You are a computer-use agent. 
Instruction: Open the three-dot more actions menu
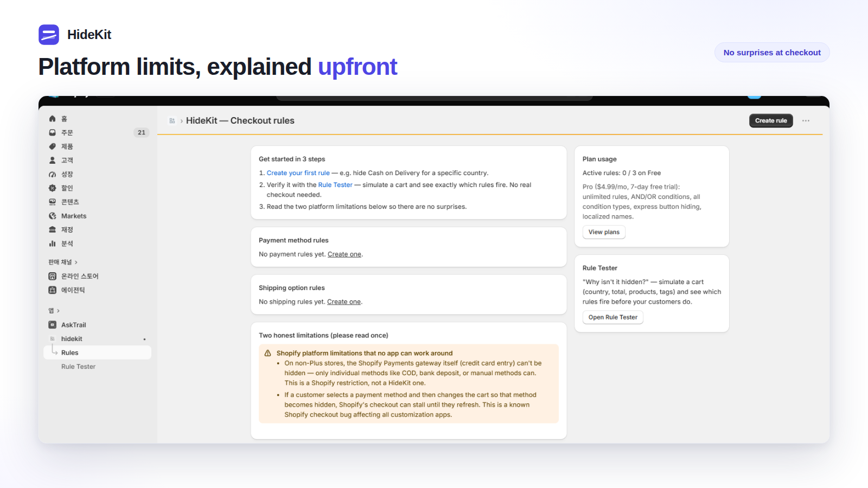(806, 121)
